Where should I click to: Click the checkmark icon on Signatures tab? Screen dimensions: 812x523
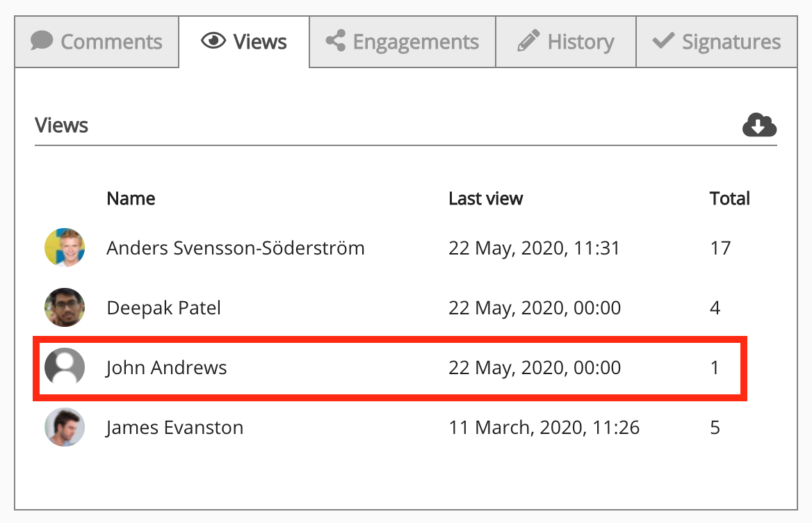pyautogui.click(x=663, y=41)
